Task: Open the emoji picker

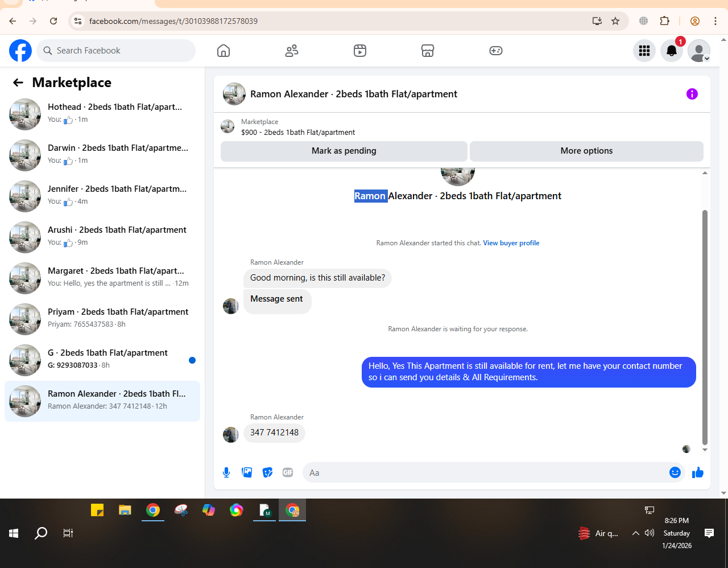Action: click(675, 472)
